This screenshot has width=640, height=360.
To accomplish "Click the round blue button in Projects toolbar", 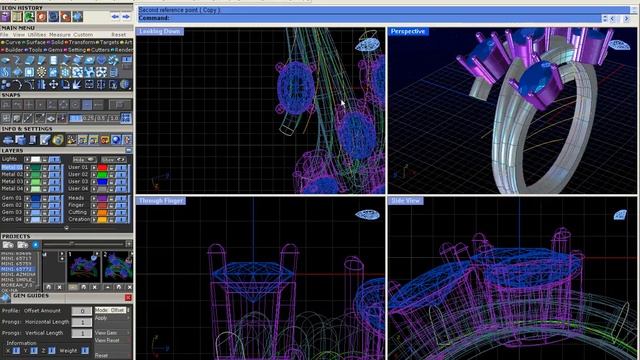I will point(36,245).
